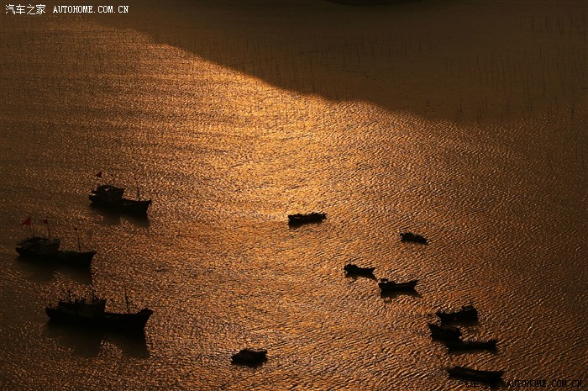Click the 汽车之家 watermark logo
This screenshot has height=391, width=588.
tap(25, 9)
